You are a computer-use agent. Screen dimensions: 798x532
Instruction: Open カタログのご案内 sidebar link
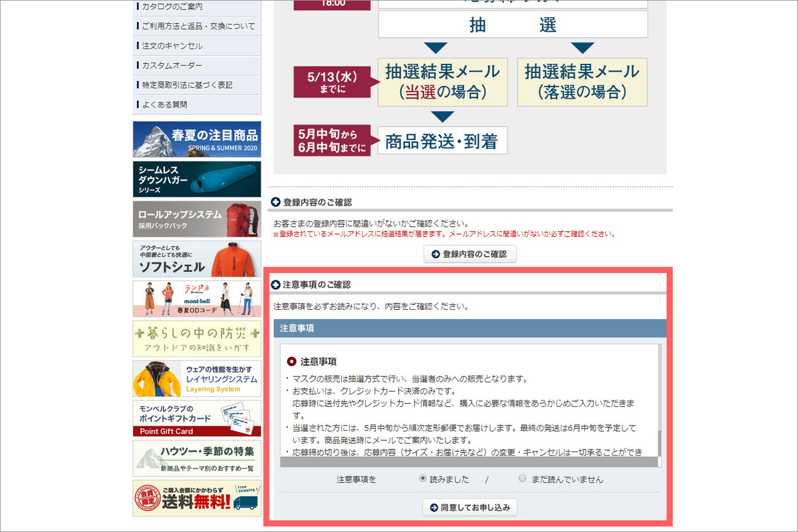coord(197,7)
